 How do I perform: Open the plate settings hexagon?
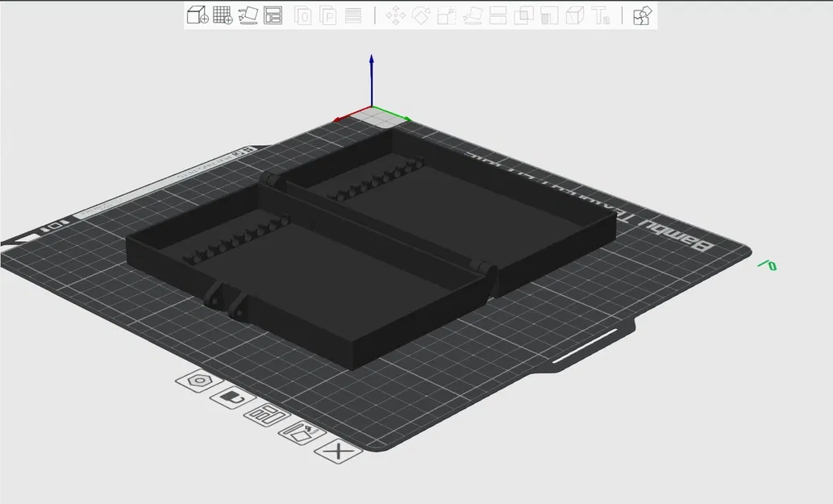coord(198,381)
